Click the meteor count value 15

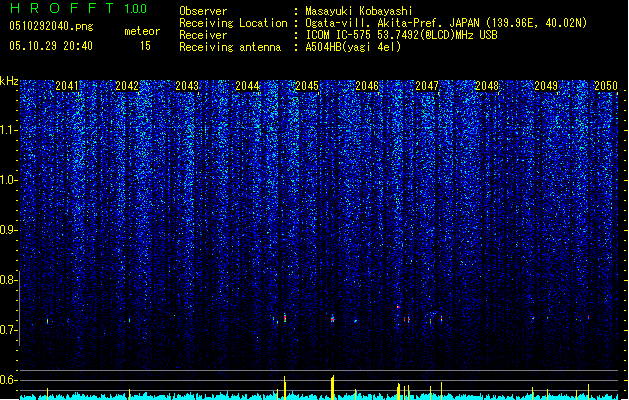pyautogui.click(x=145, y=46)
